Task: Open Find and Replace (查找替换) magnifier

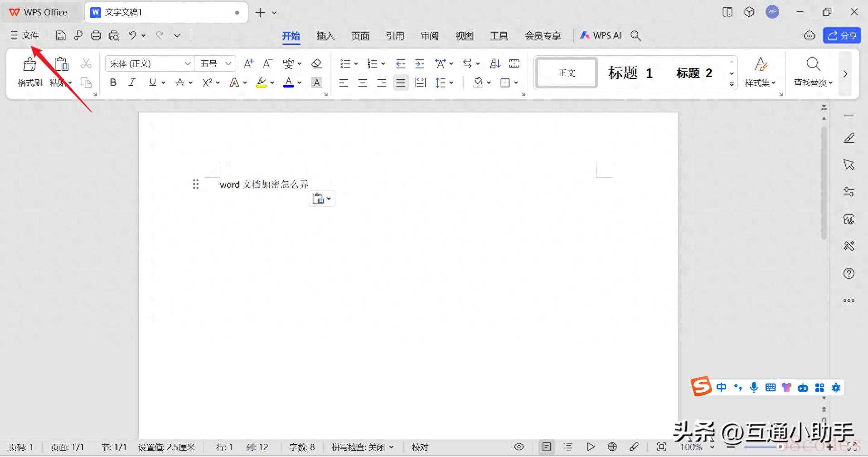Action: click(x=813, y=64)
